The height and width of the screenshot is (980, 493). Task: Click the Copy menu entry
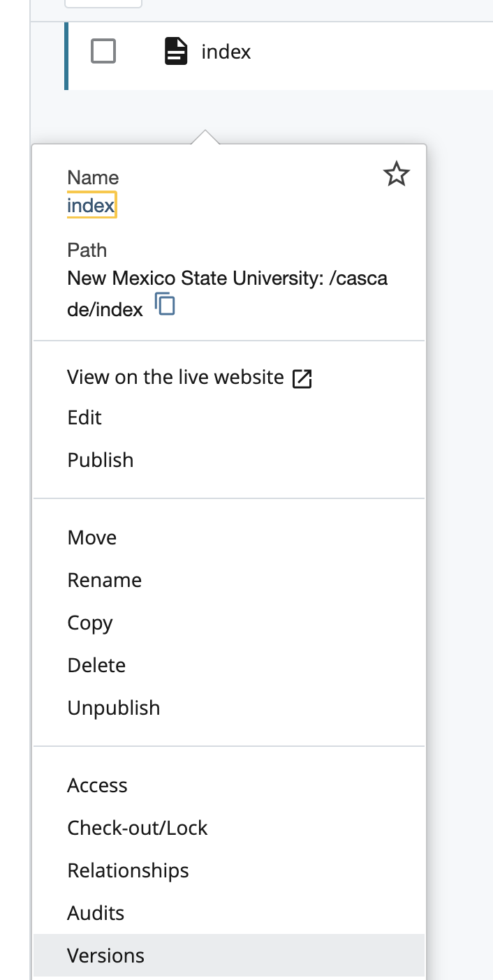point(90,623)
